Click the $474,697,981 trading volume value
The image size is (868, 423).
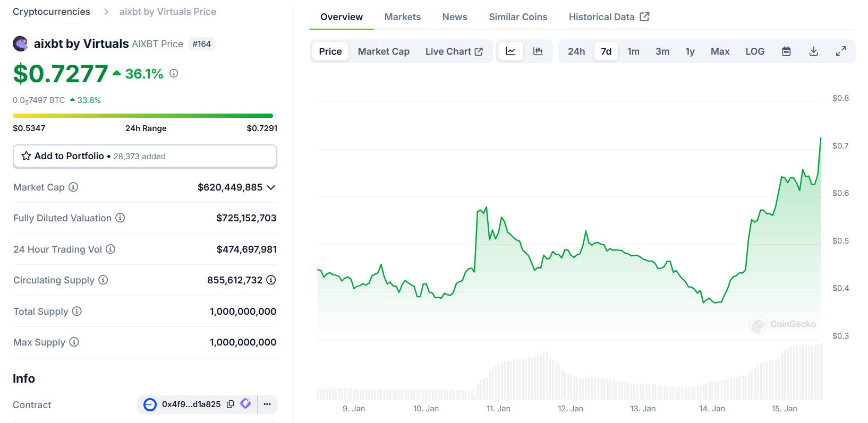coord(246,249)
